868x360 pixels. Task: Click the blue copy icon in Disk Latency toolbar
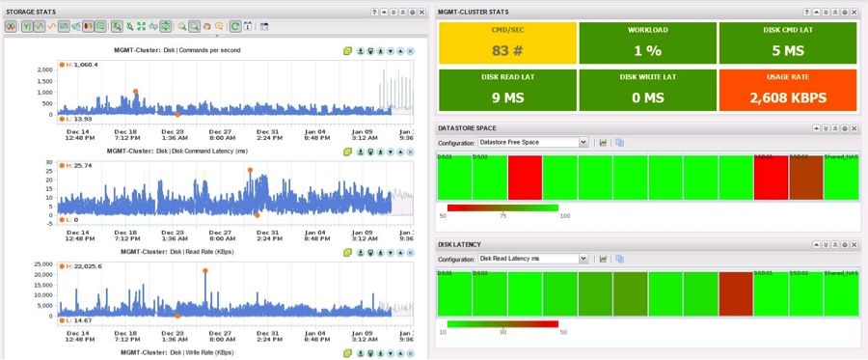click(619, 259)
